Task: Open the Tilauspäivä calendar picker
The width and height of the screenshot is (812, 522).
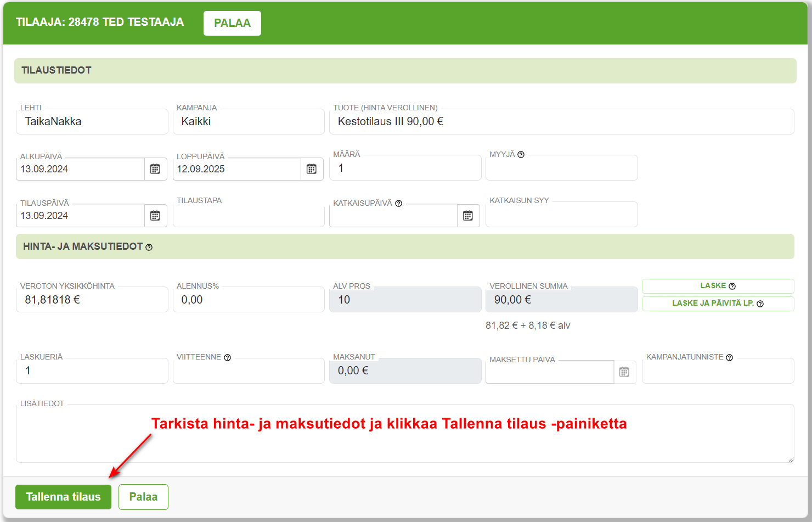Action: (155, 216)
